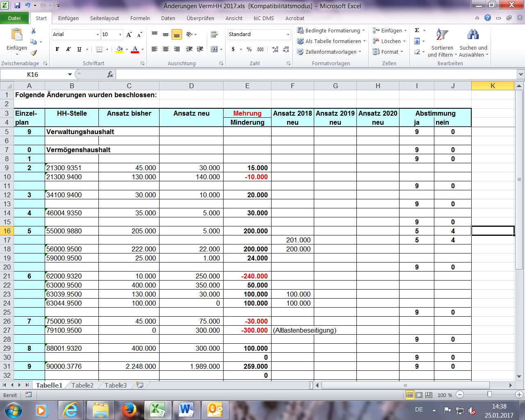Image resolution: width=525 pixels, height=420 pixels.
Task: Click the Name Box showing K16
Action: point(33,74)
